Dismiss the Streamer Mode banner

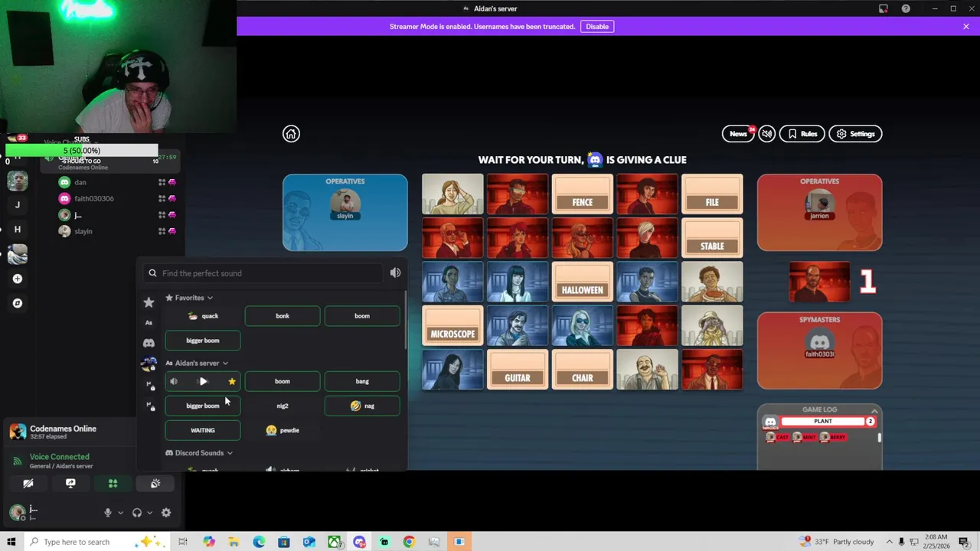tap(966, 27)
